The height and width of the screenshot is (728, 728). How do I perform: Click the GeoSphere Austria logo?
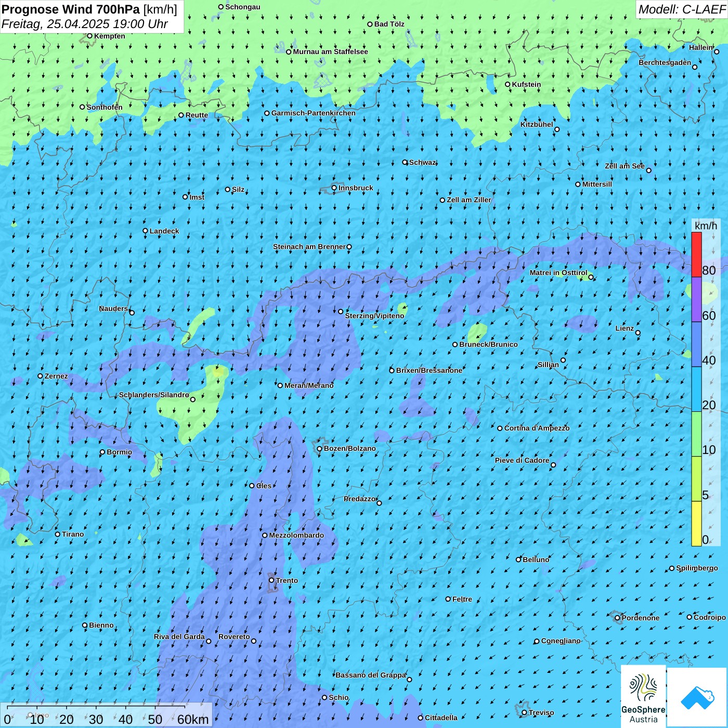[643, 696]
